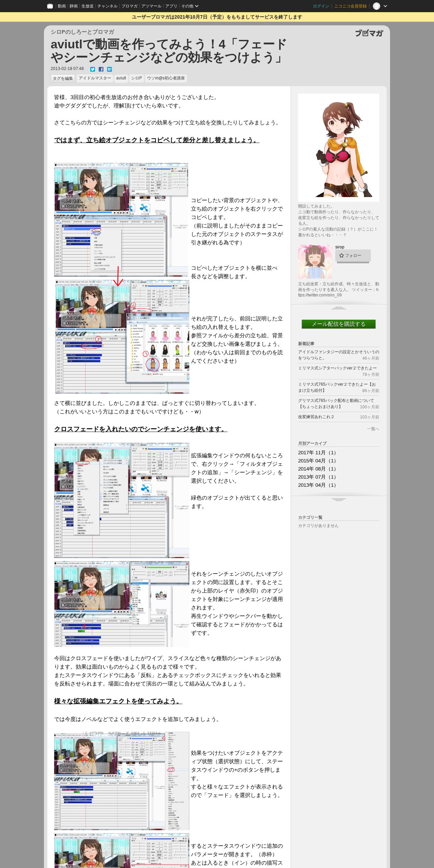Open ミリマス式シアターパックver２ article
The width and height of the screenshot is (434, 868).
point(337,368)
